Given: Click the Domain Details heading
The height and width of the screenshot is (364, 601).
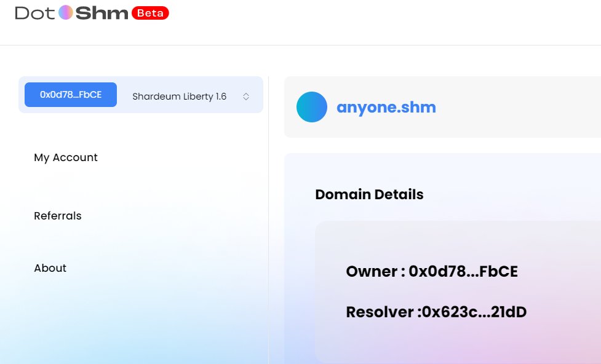Looking at the screenshot, I should tap(369, 194).
